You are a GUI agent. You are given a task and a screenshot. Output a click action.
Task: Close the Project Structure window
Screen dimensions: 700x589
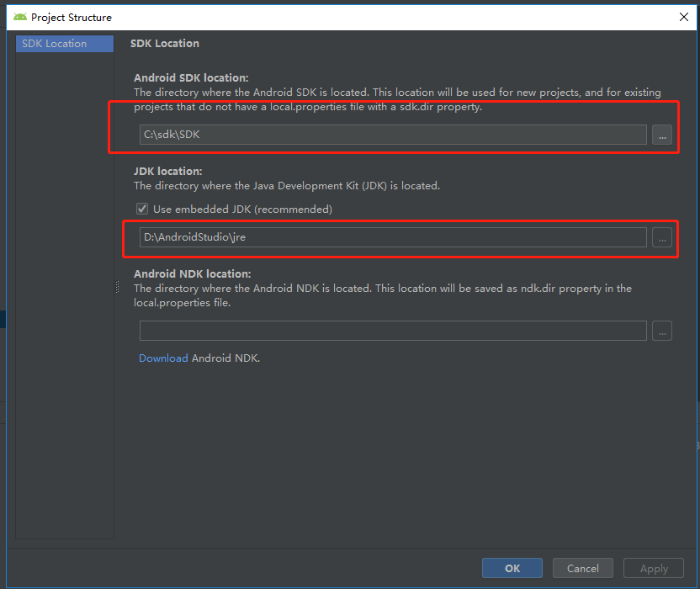tap(684, 16)
